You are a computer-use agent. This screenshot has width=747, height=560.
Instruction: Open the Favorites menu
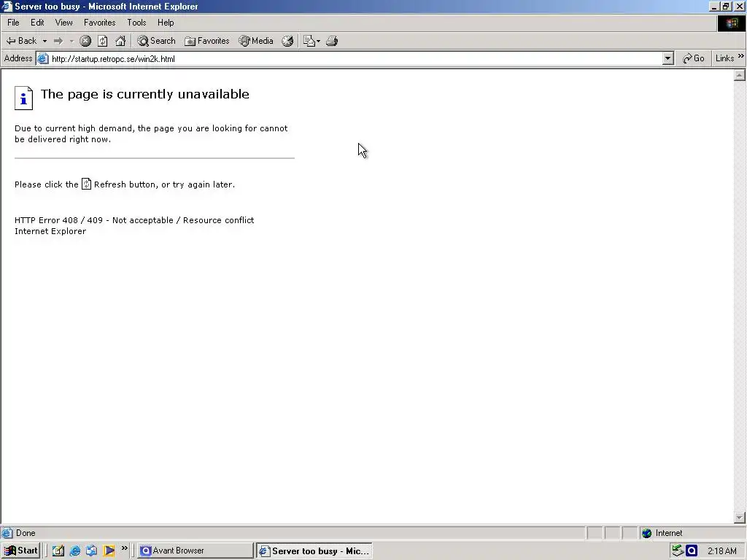coord(99,23)
